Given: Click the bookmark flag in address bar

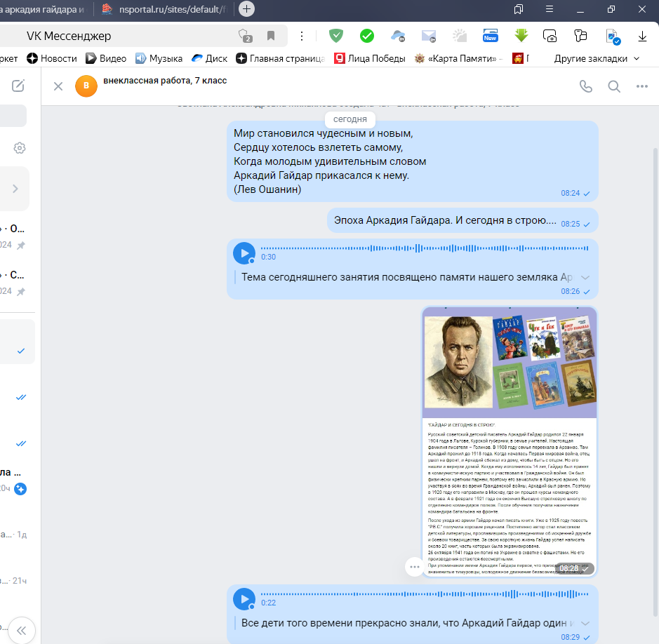Looking at the screenshot, I should [271, 36].
